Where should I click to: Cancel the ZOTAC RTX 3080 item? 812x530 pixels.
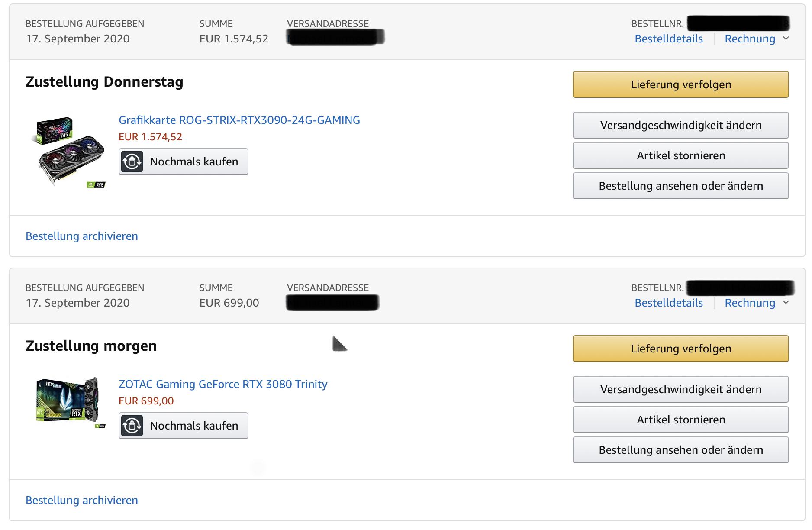click(x=681, y=420)
